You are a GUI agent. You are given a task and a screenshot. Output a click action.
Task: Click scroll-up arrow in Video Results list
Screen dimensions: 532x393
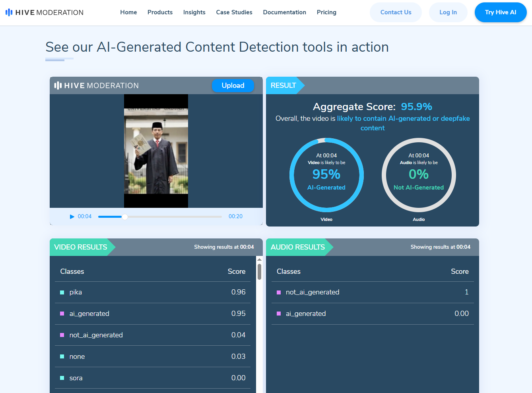click(259, 259)
